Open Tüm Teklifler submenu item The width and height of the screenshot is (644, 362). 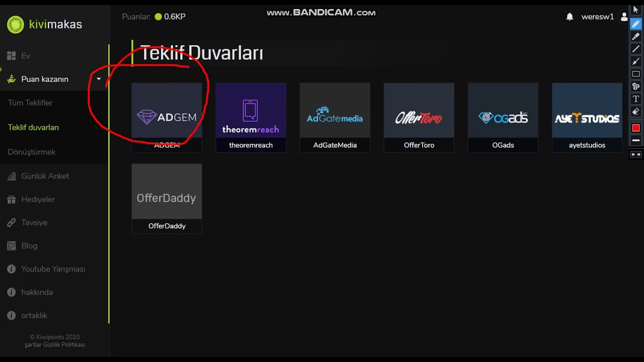pos(30,103)
